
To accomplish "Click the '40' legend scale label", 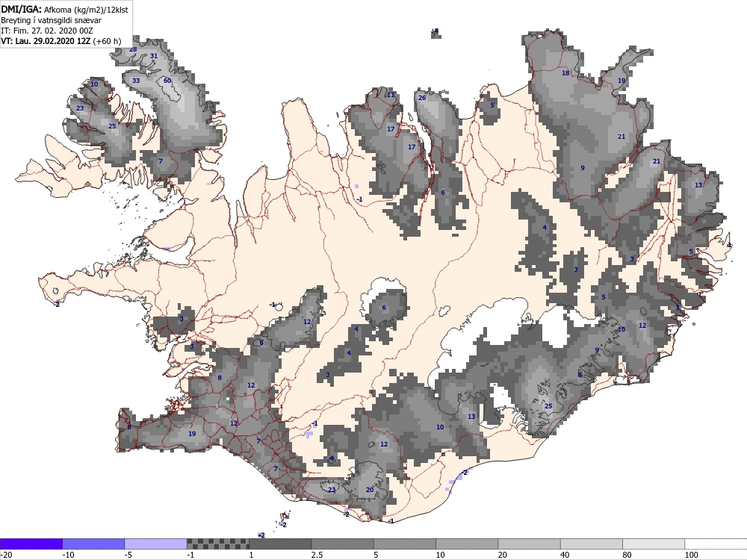I will point(565,555).
